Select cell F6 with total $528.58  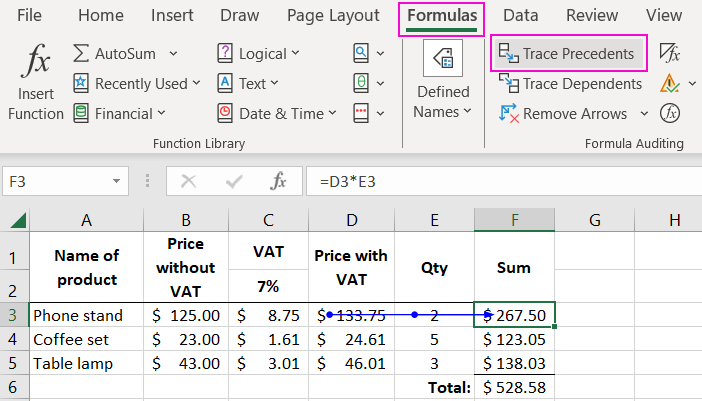click(514, 386)
